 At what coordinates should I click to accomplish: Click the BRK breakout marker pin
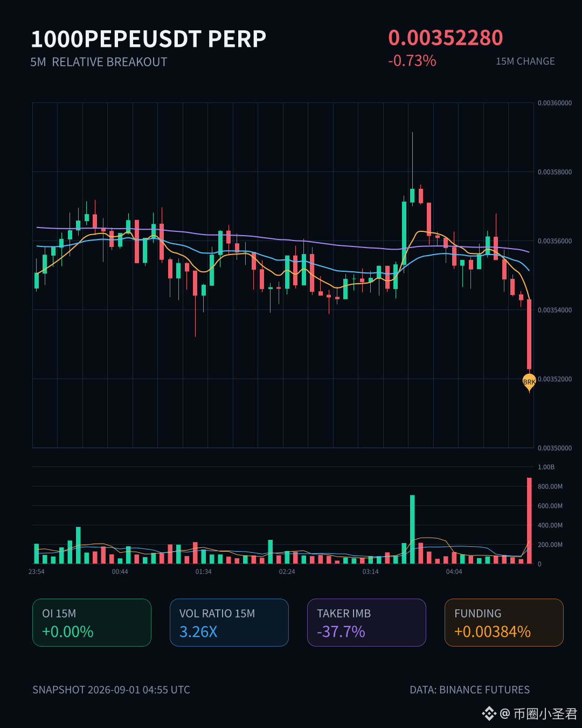[x=529, y=382]
